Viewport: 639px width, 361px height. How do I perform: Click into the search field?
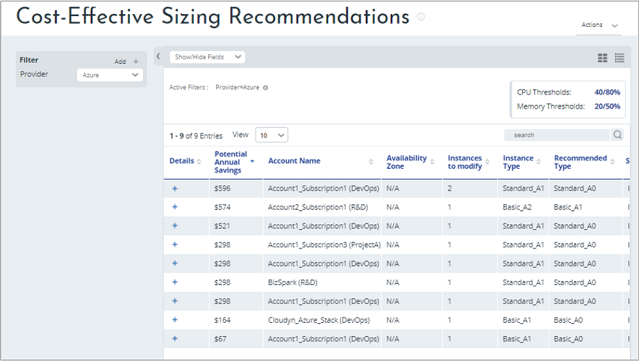pos(557,135)
